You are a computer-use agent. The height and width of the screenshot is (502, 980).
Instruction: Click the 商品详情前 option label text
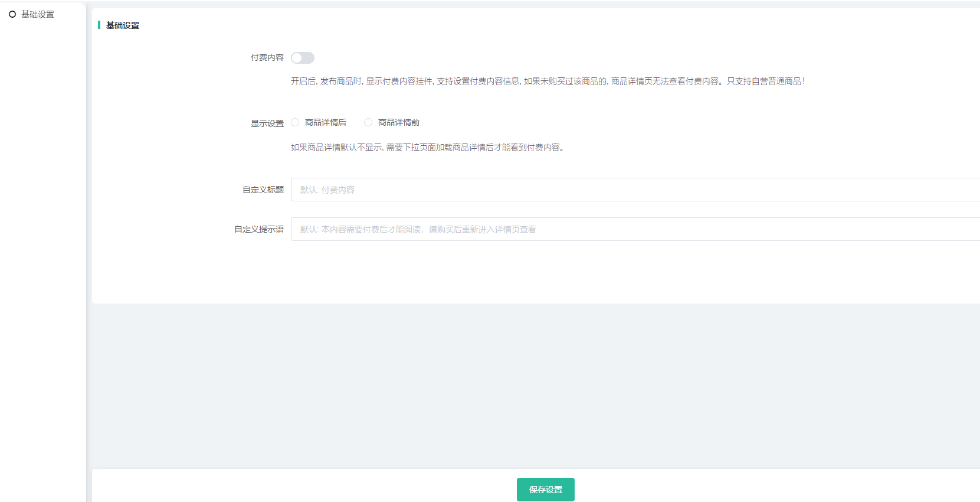click(x=398, y=122)
